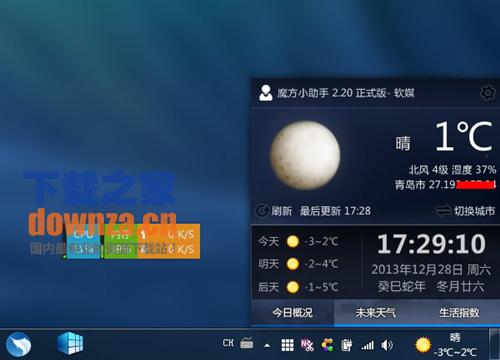Click 切换城市 to switch city
The image size is (500, 360).
[466, 211]
